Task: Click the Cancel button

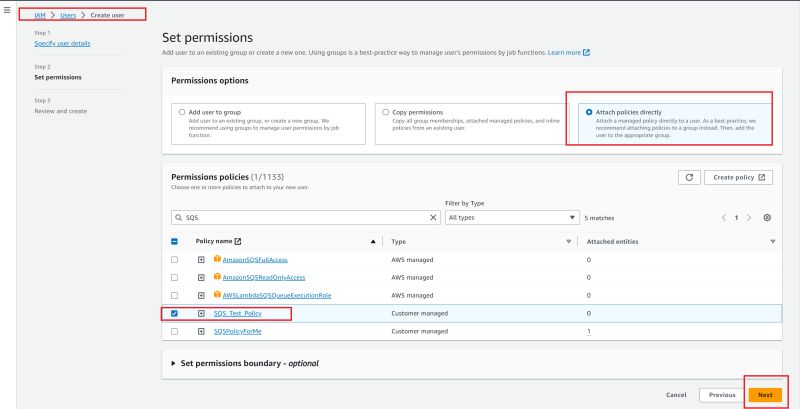Action: click(x=676, y=395)
